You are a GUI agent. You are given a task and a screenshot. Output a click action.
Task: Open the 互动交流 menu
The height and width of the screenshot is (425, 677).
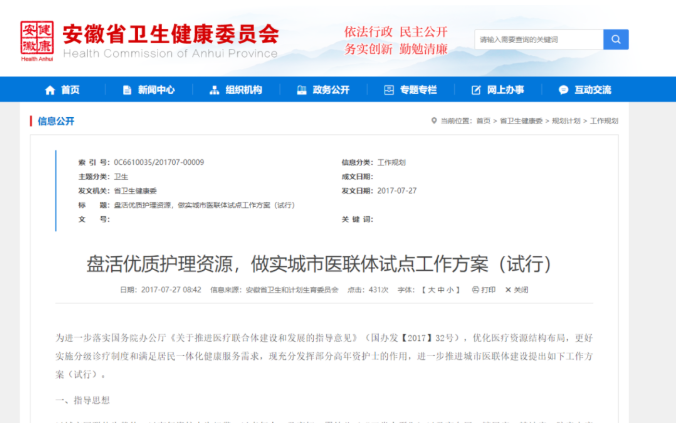coord(593,90)
